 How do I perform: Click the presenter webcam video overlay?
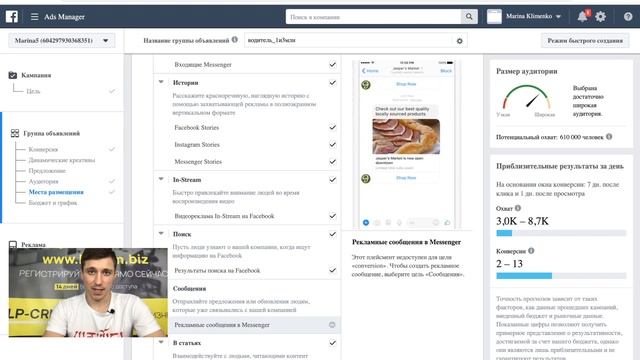point(88,292)
